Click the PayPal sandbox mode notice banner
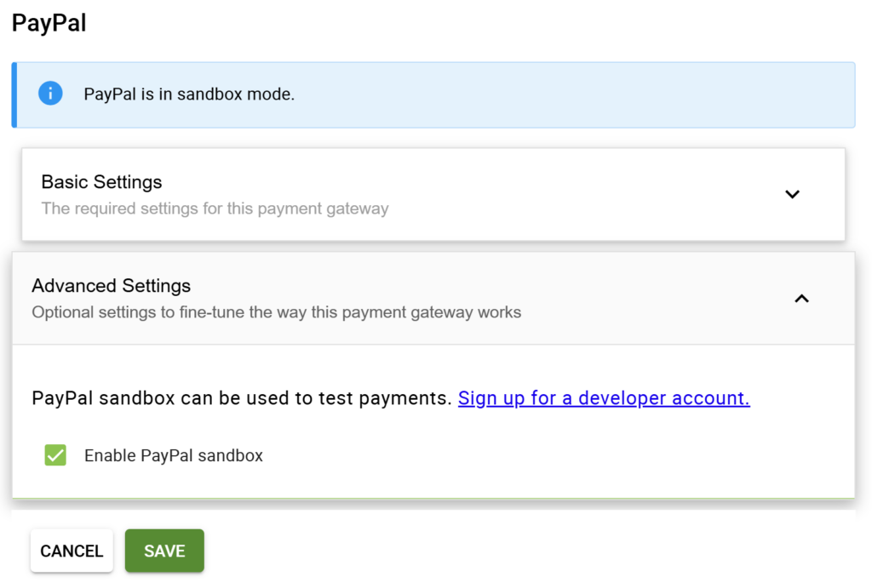 pos(434,94)
